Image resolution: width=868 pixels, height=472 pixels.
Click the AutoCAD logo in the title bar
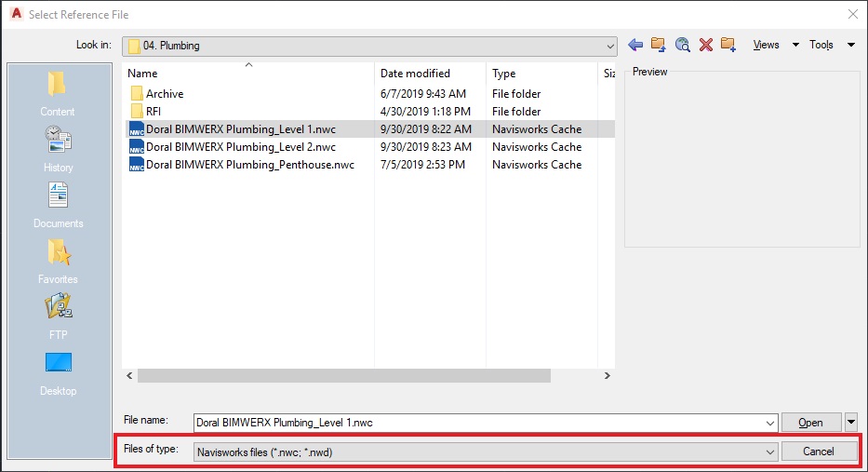tap(17, 14)
